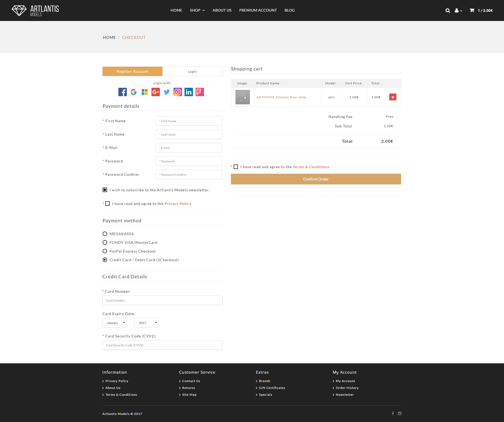504x422 pixels.
Task: Log in with the Facebook icon
Action: pos(122,92)
